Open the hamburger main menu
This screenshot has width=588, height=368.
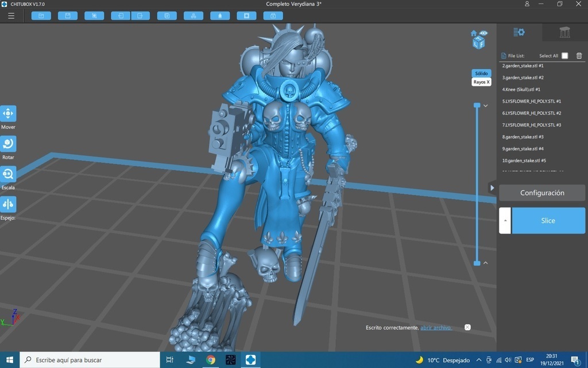(11, 16)
